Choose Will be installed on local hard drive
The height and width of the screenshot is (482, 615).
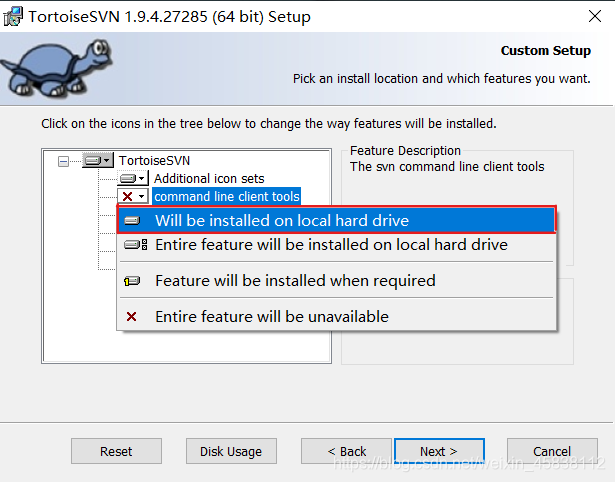(x=336, y=220)
